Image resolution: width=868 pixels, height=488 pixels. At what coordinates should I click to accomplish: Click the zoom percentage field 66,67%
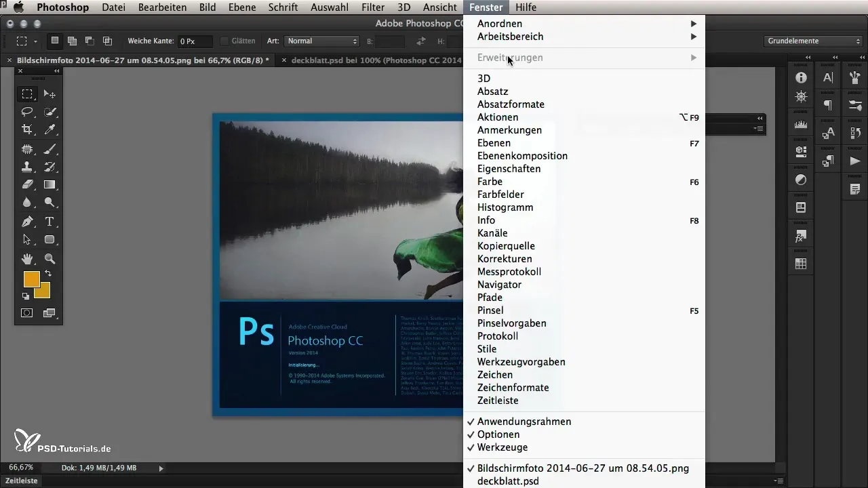[21, 468]
